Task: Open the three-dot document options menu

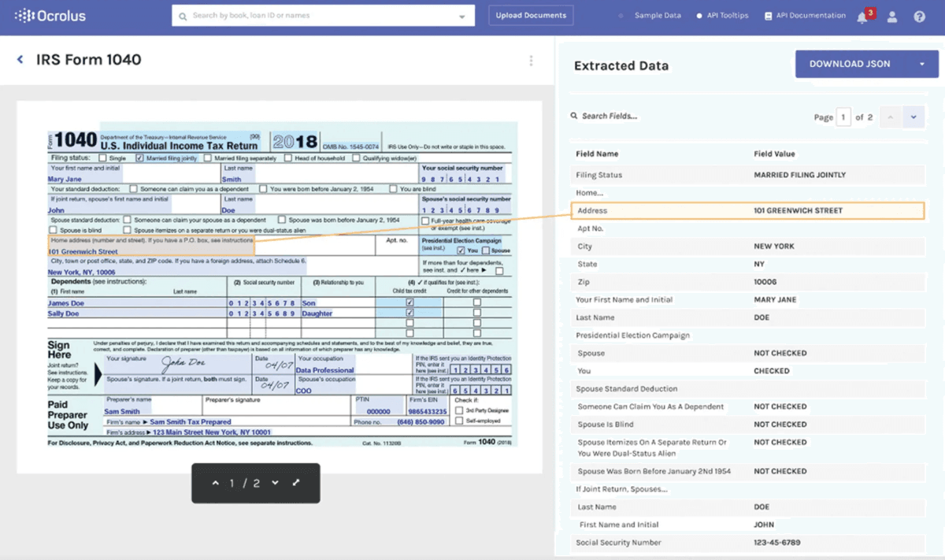Action: coord(532,61)
